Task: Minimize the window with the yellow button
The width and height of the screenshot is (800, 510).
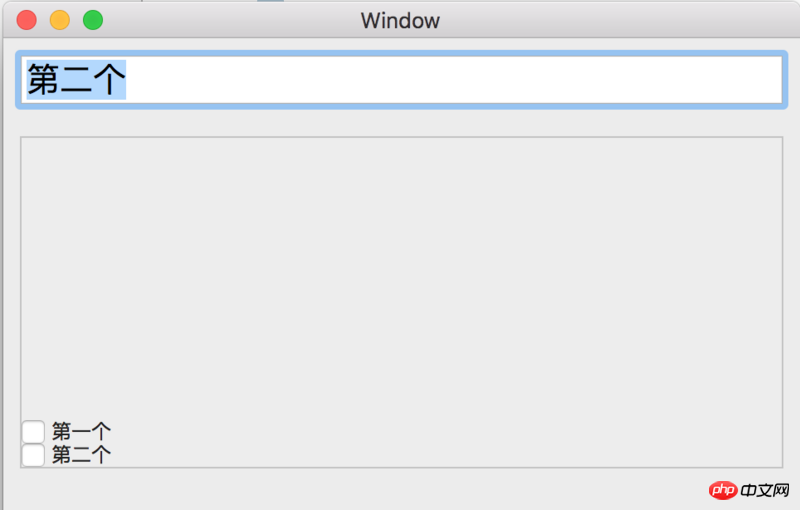Action: tap(60, 20)
